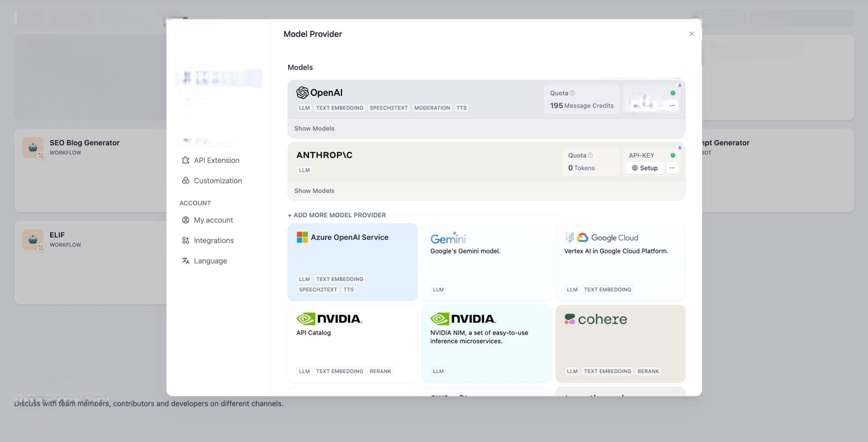Click the OpenAI quota help icon
Image resolution: width=868 pixels, height=442 pixels.
pos(572,93)
